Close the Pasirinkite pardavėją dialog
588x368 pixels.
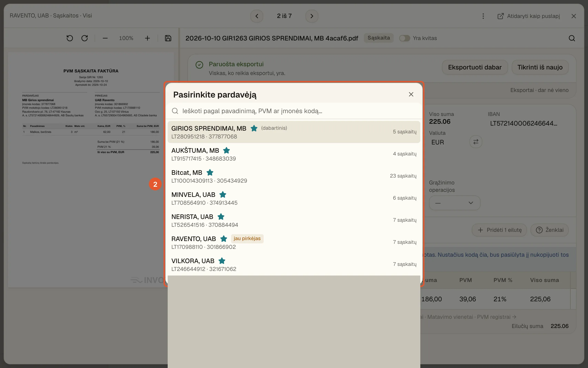point(411,94)
